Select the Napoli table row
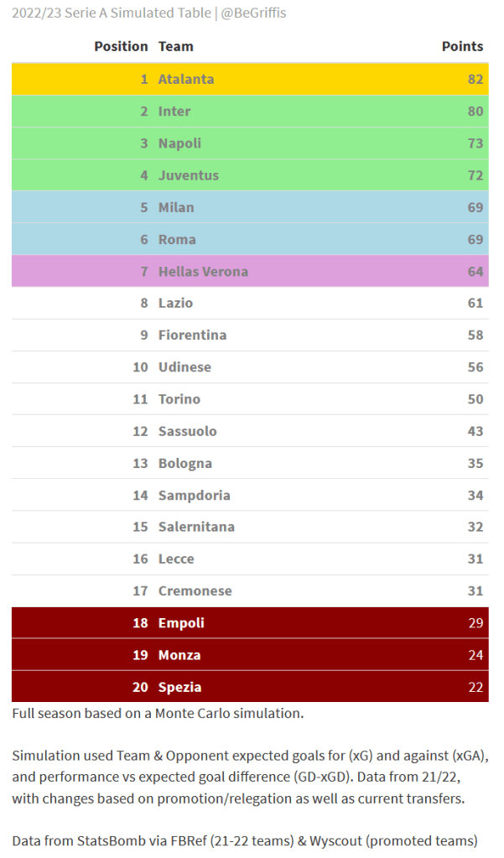 pos(250,143)
